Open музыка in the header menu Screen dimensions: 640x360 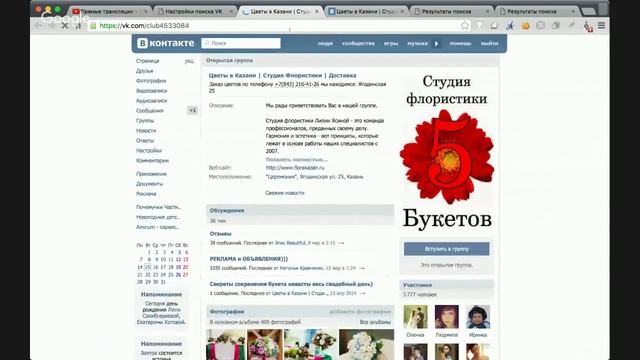coord(417,43)
